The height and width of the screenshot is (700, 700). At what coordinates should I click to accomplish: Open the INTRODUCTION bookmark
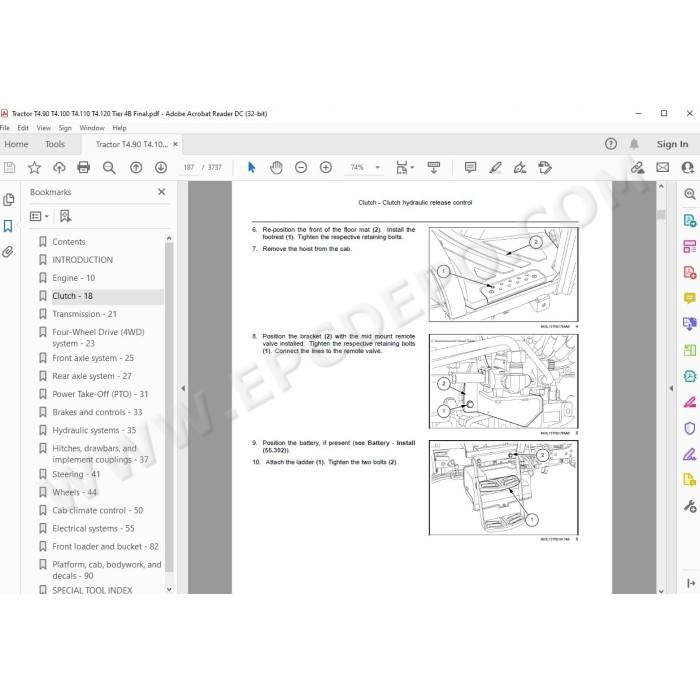pyautogui.click(x=83, y=260)
